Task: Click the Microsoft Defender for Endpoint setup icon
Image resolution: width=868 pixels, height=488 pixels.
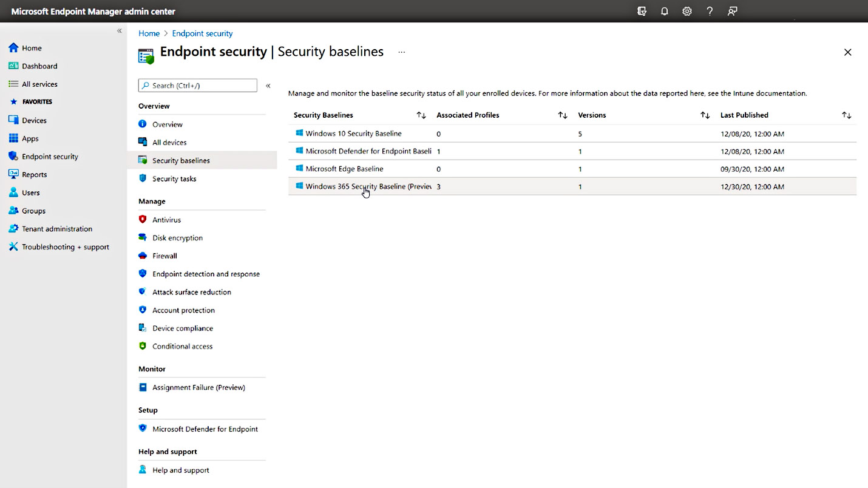Action: [143, 429]
